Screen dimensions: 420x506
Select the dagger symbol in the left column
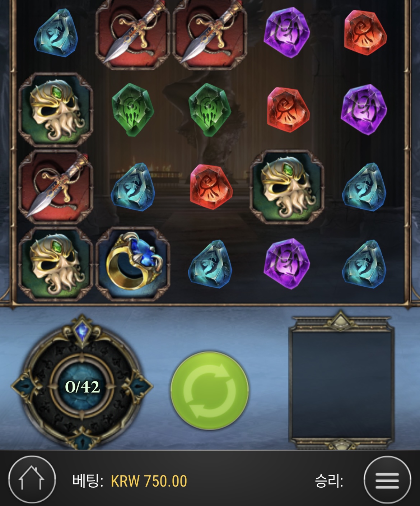(56, 187)
